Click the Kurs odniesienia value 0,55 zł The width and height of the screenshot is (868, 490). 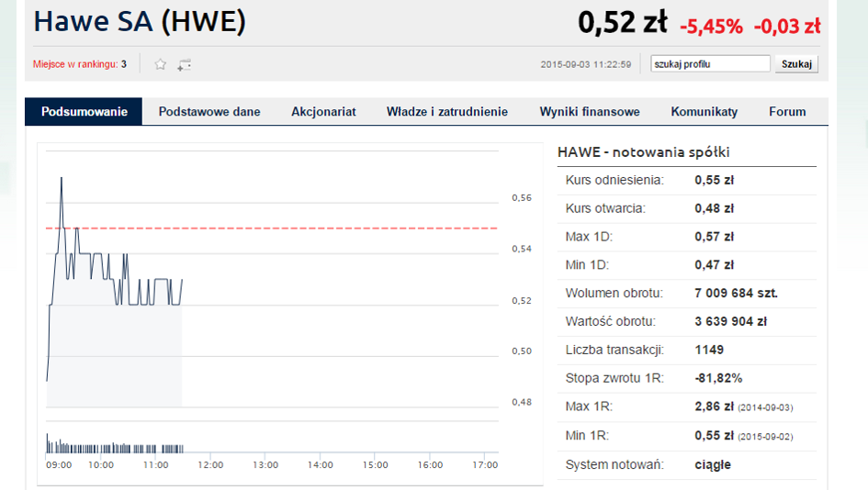(714, 180)
